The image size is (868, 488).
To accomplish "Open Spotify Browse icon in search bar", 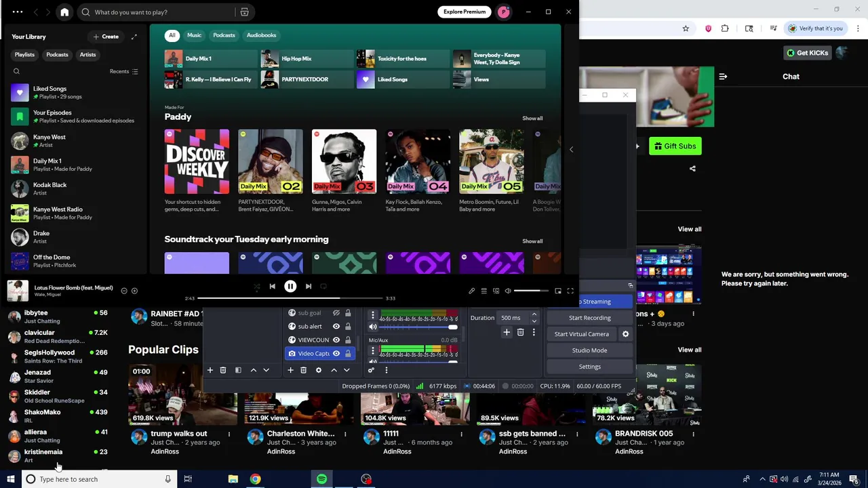I will tap(244, 12).
